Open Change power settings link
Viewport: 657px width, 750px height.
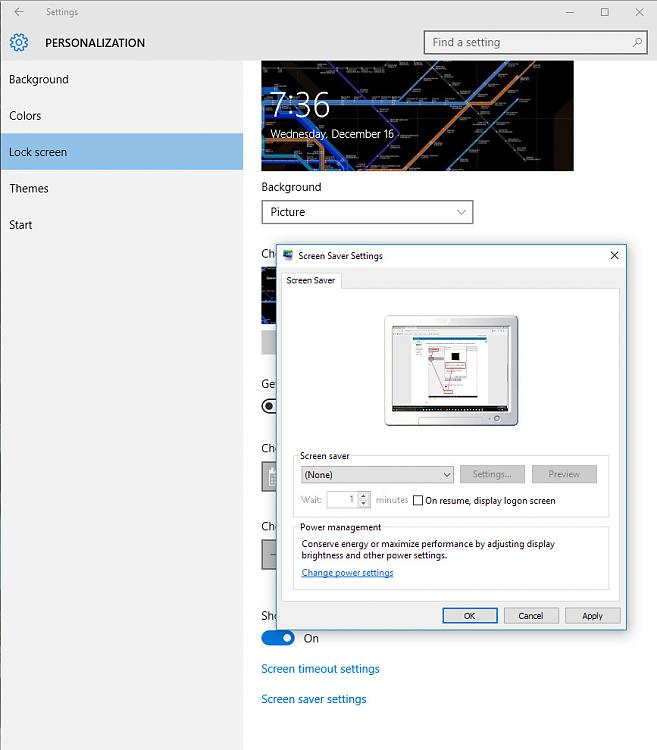(x=347, y=573)
